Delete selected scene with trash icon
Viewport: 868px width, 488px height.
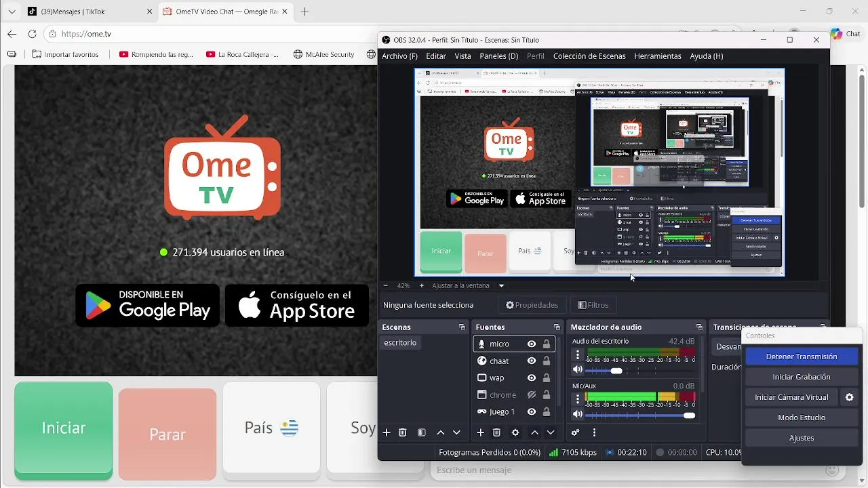[x=403, y=432]
